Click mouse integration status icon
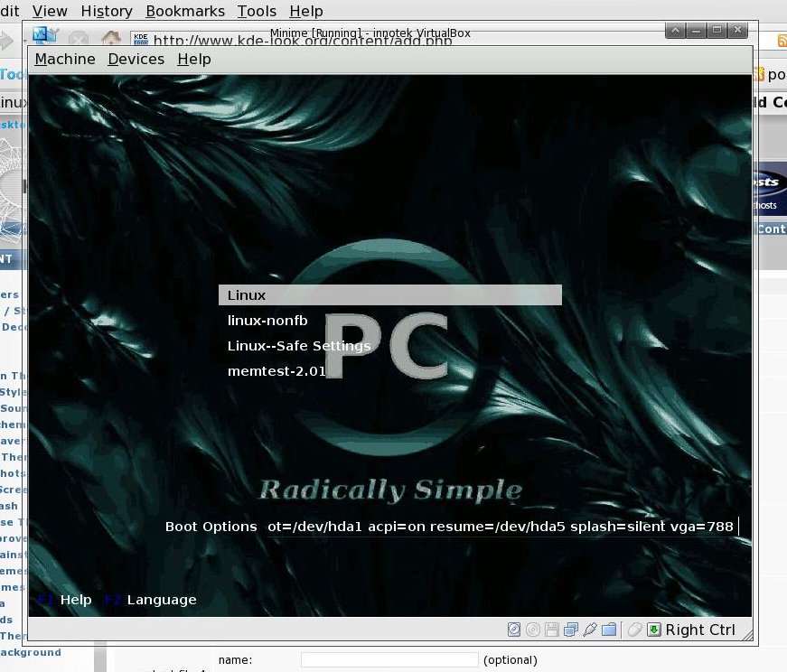The image size is (787, 672). [634, 630]
